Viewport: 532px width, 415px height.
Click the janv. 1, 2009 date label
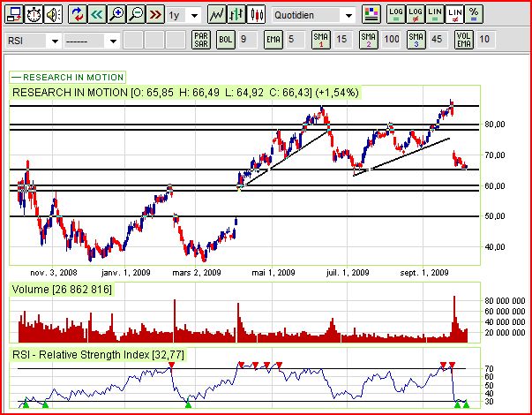pyautogui.click(x=126, y=273)
